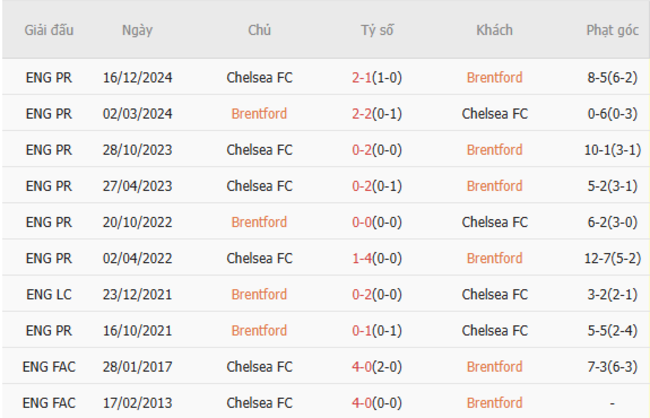Select the 'Tỷ số' column header

click(377, 30)
